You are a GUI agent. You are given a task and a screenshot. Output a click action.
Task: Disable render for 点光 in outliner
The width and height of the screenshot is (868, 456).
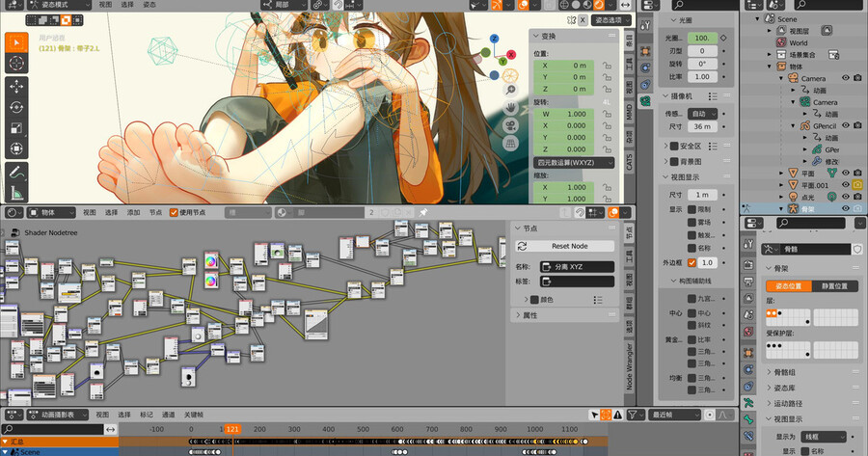point(857,197)
